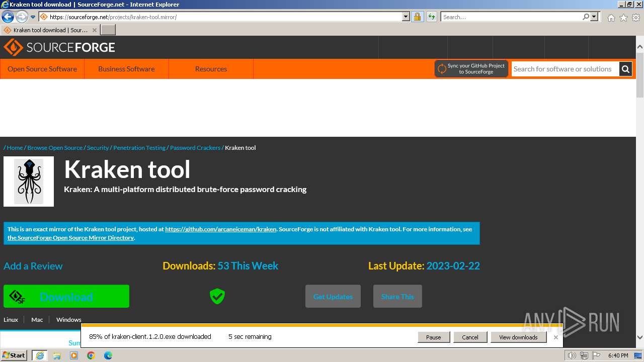This screenshot has height=362, width=644.
Task: Open SourceForge Open Source Mirror Directory link
Action: [70, 237]
